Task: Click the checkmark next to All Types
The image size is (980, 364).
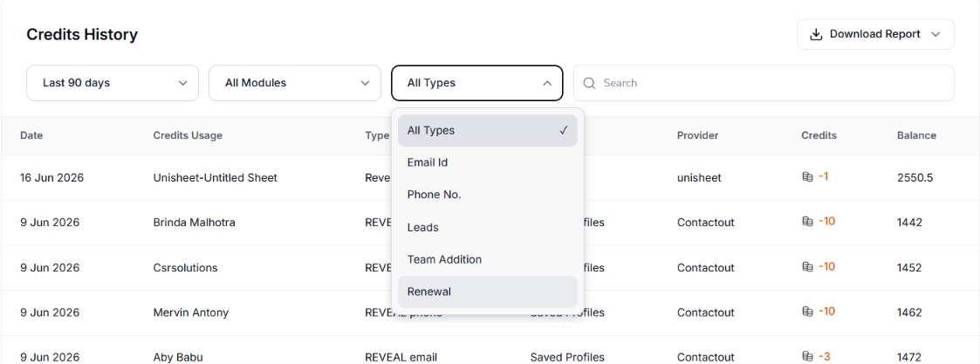Action: [564, 130]
